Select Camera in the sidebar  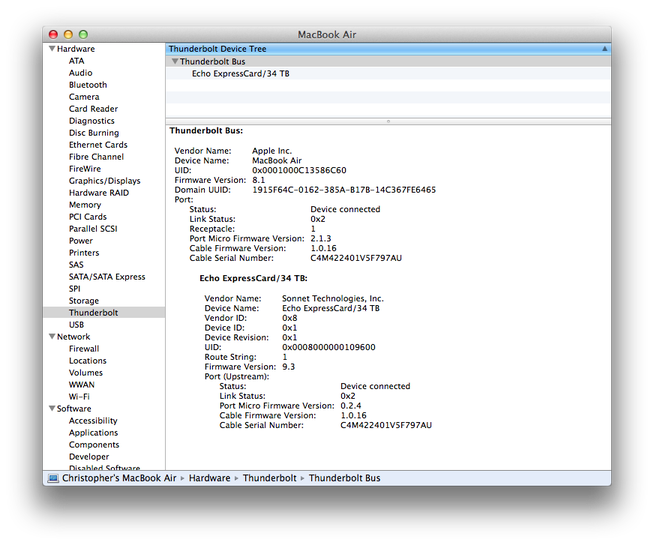[84, 97]
